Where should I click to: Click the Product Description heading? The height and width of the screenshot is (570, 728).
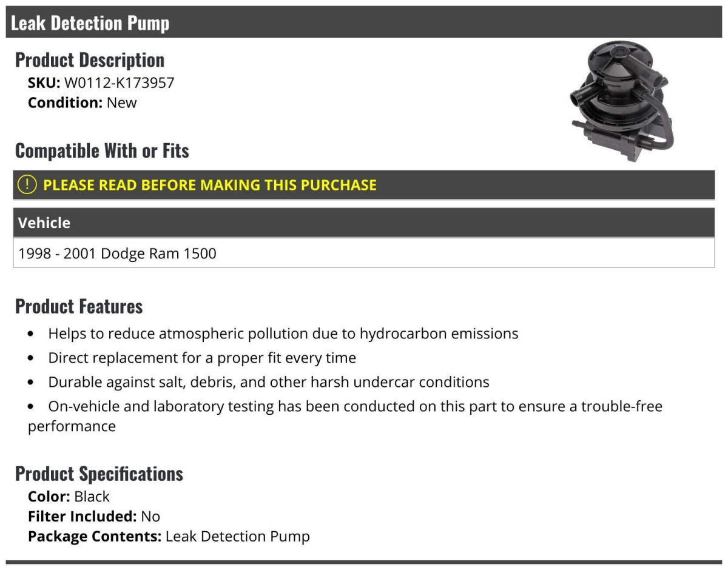90,60
